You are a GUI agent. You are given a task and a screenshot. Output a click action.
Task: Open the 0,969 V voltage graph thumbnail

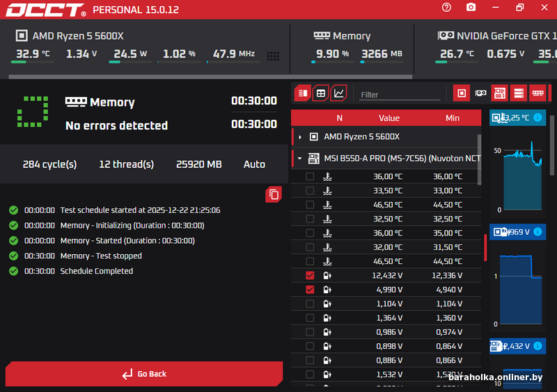click(517, 278)
